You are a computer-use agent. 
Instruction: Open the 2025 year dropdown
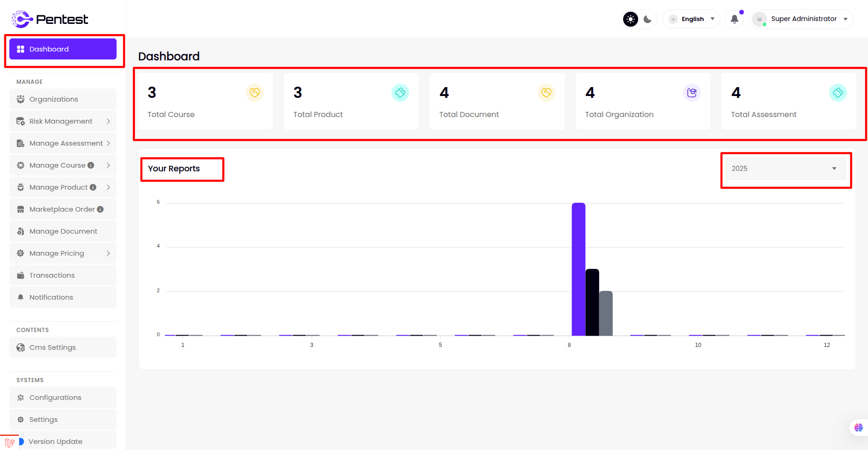(785, 169)
